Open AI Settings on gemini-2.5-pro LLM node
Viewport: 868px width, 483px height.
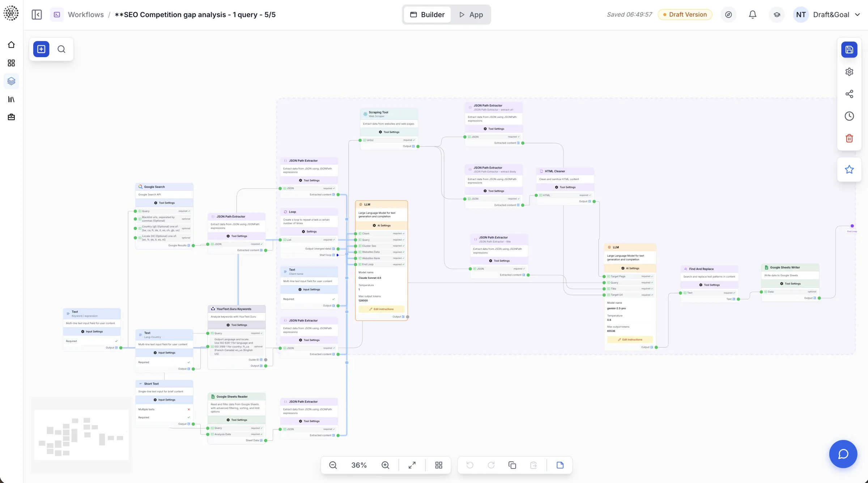click(x=630, y=268)
